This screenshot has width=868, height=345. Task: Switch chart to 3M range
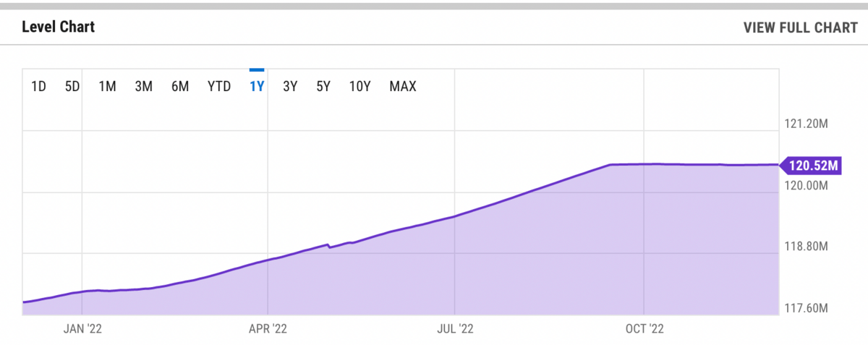coord(143,87)
